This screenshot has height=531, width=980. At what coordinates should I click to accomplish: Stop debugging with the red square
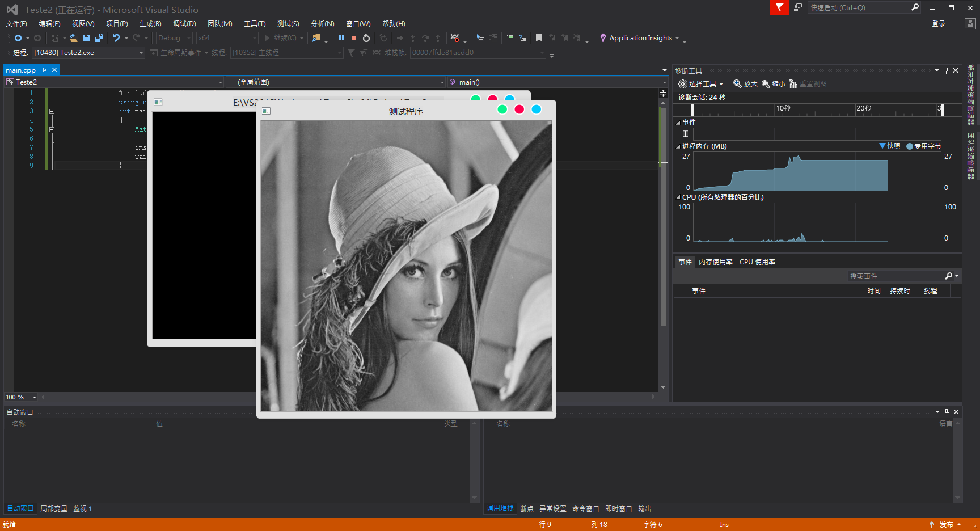354,38
